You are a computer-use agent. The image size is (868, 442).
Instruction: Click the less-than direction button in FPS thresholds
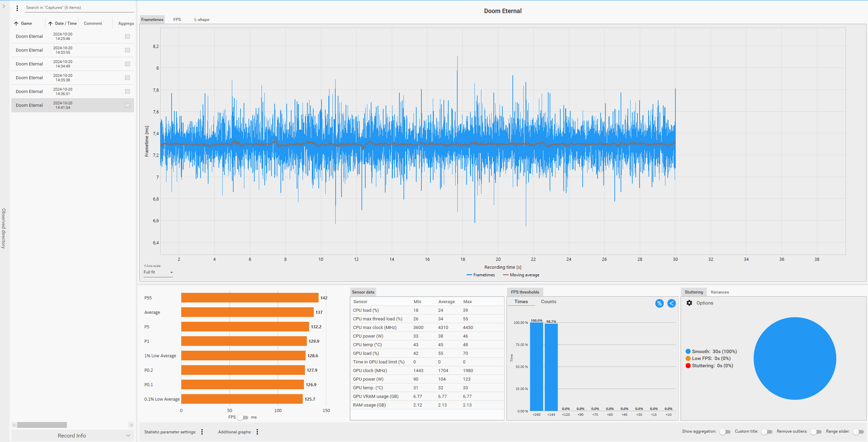pyautogui.click(x=671, y=303)
